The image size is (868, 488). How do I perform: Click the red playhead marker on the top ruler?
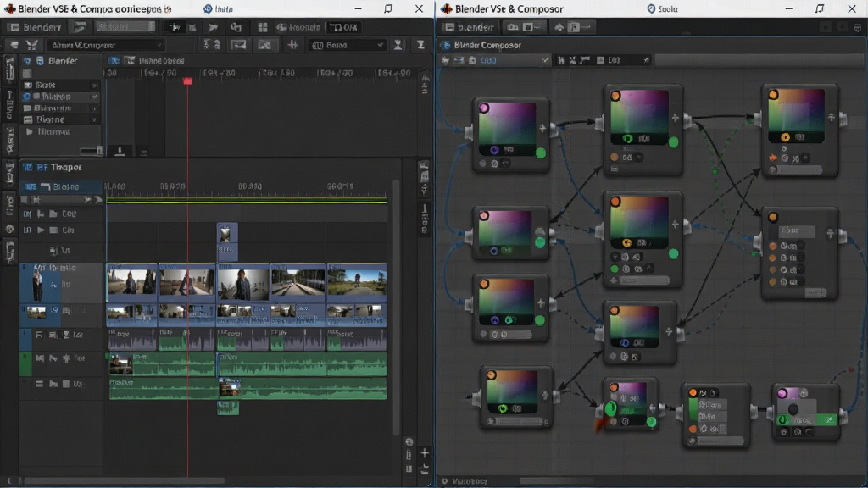pos(187,81)
